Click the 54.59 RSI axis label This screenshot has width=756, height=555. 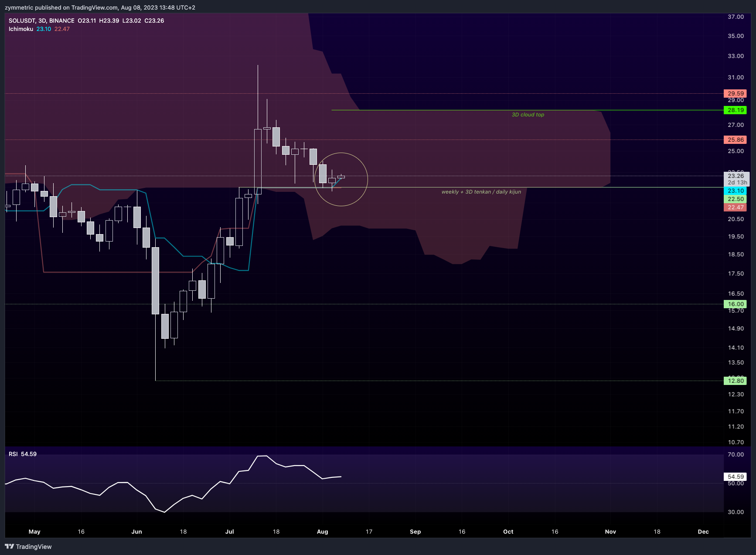pyautogui.click(x=735, y=477)
